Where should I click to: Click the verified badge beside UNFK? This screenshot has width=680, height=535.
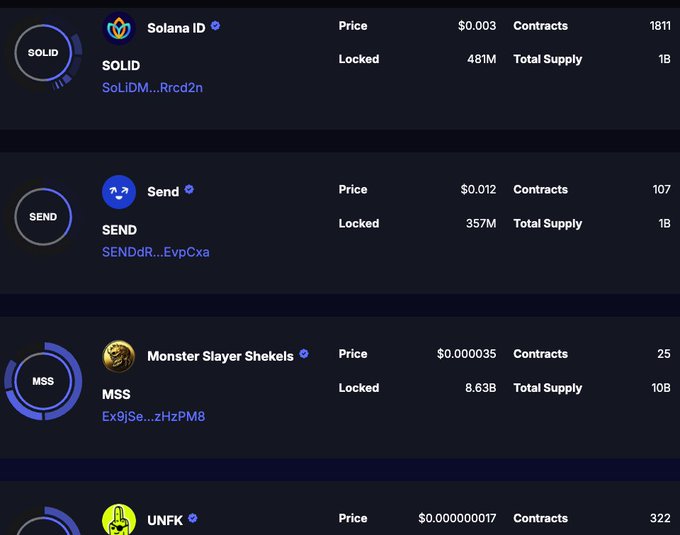[x=193, y=518]
